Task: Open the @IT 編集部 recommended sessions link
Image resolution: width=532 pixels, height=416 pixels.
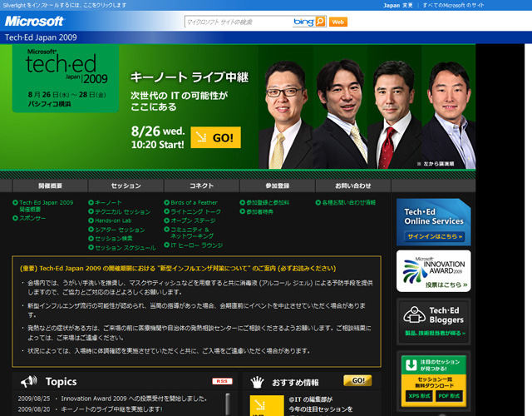Action: [x=321, y=405]
